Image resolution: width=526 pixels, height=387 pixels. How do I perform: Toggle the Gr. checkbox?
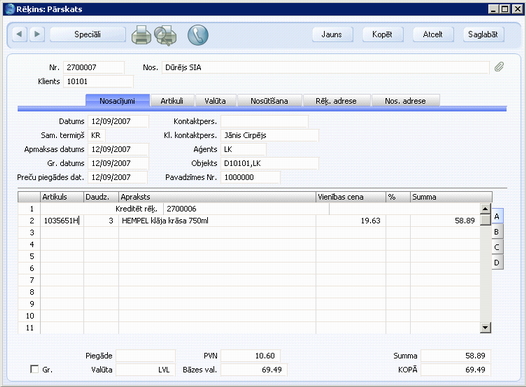point(34,369)
